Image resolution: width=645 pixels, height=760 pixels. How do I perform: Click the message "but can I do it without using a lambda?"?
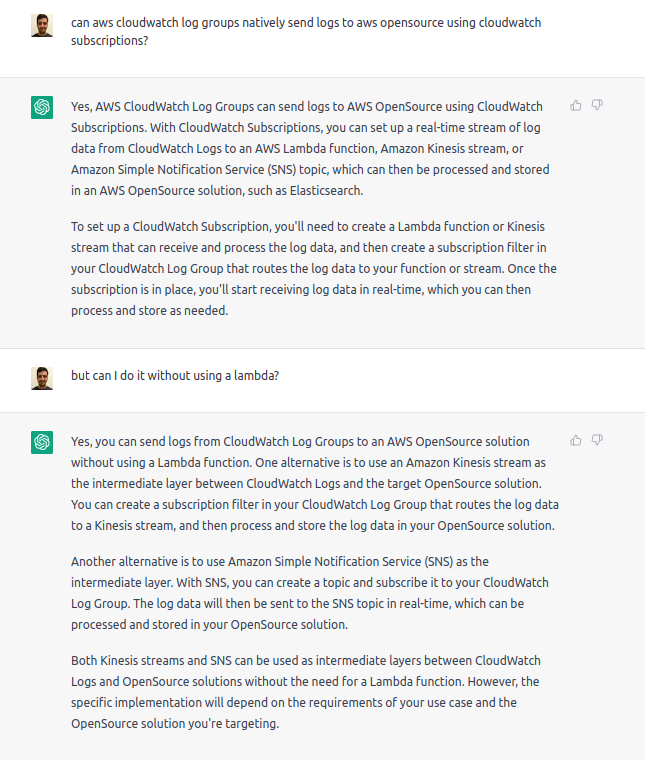175,376
